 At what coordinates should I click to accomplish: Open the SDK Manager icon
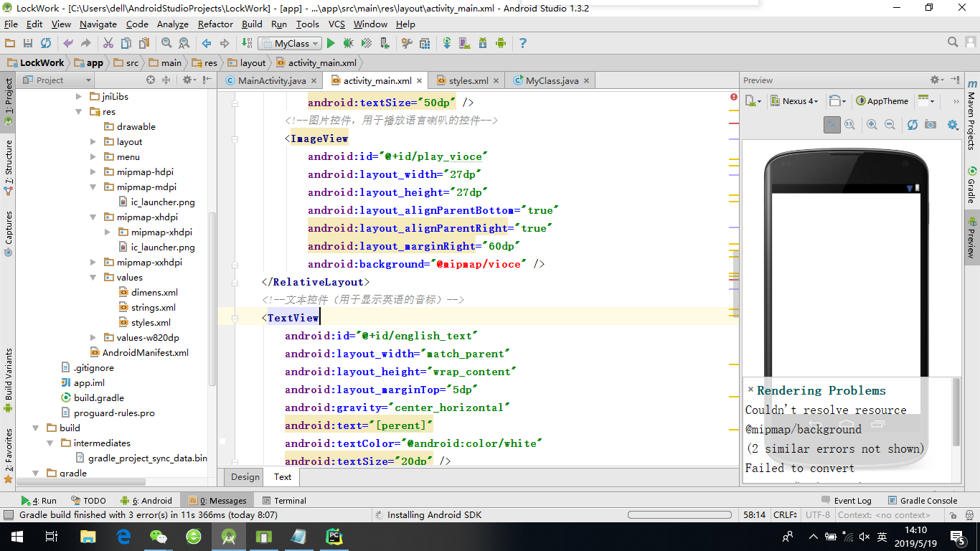(x=483, y=43)
